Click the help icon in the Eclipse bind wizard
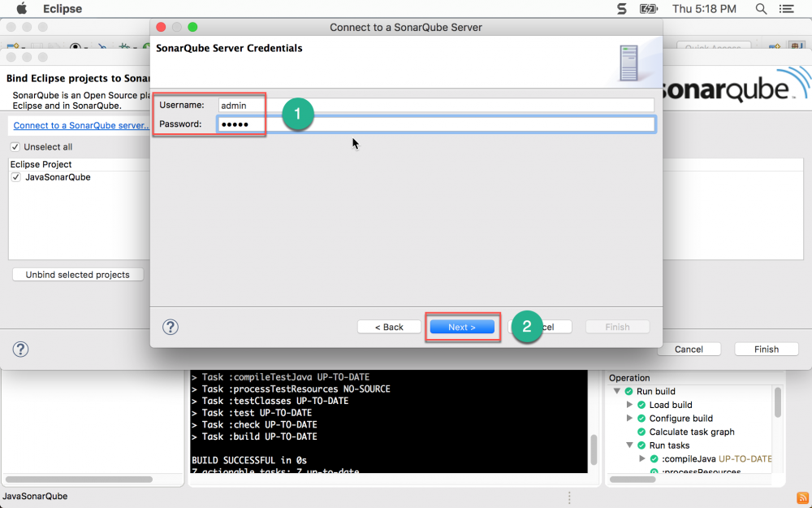Screen dimensions: 812x508 click(x=20, y=349)
